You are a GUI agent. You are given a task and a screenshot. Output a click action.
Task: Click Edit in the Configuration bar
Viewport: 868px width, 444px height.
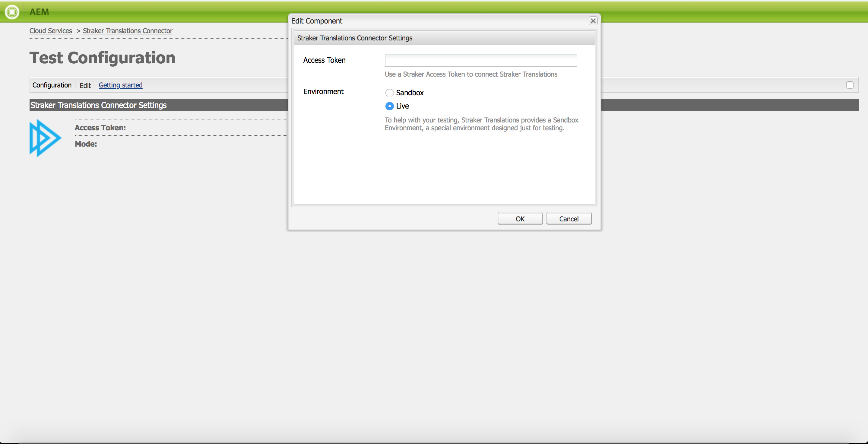(x=85, y=86)
